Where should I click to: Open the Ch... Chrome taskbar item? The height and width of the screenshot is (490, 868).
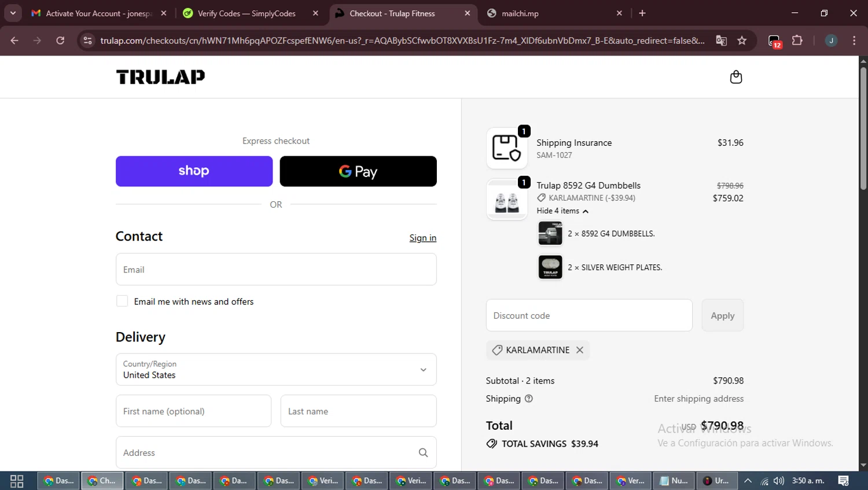102,481
